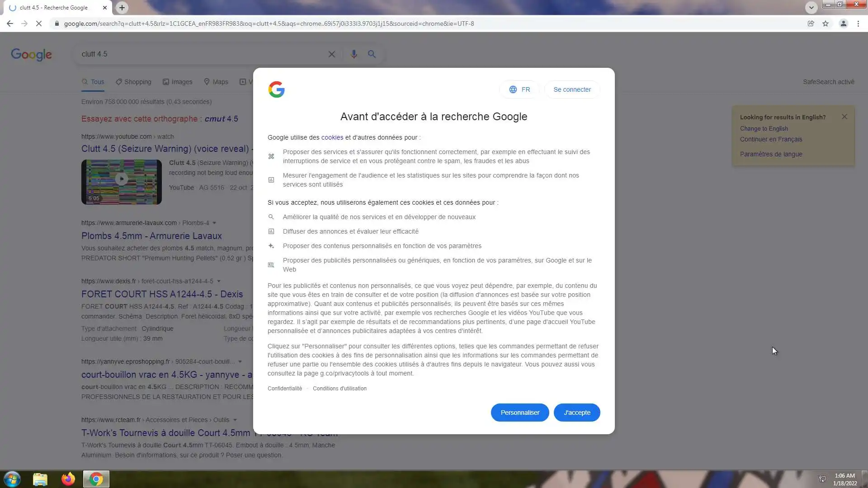Stop loading the page
The image size is (868, 488).
(39, 23)
